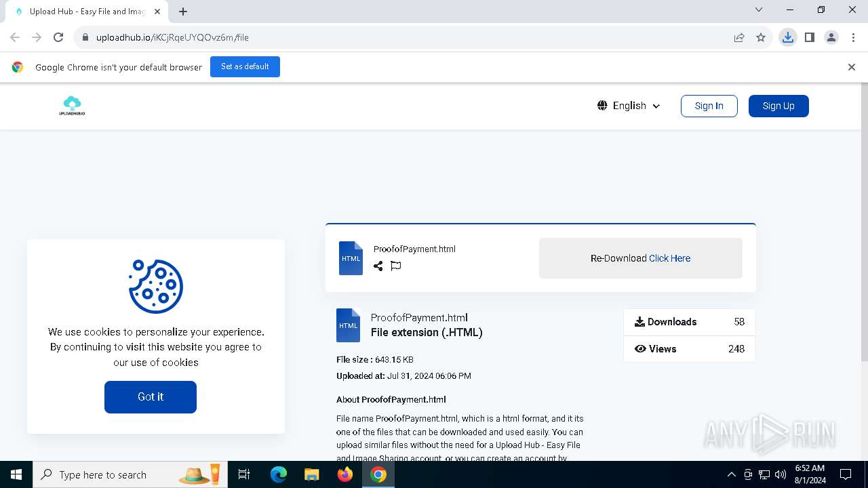Launch Microsoft Edge from taskbar
The width and height of the screenshot is (868, 488).
coord(279,474)
